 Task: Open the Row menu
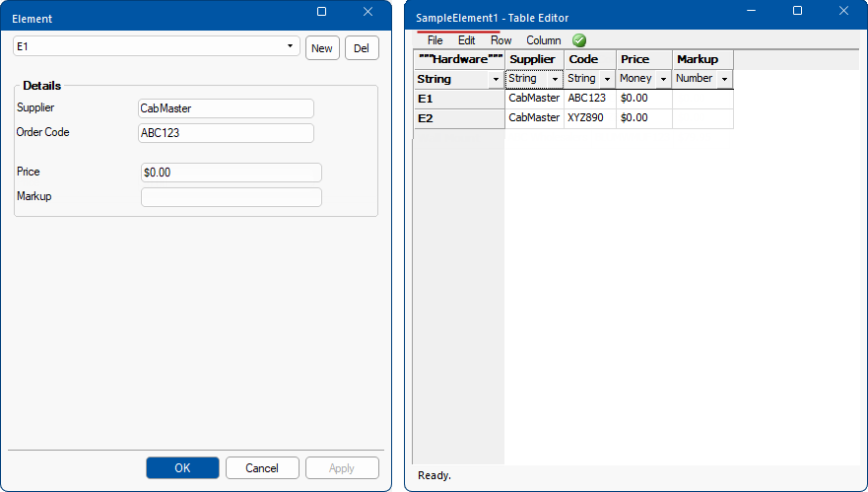[x=501, y=40]
